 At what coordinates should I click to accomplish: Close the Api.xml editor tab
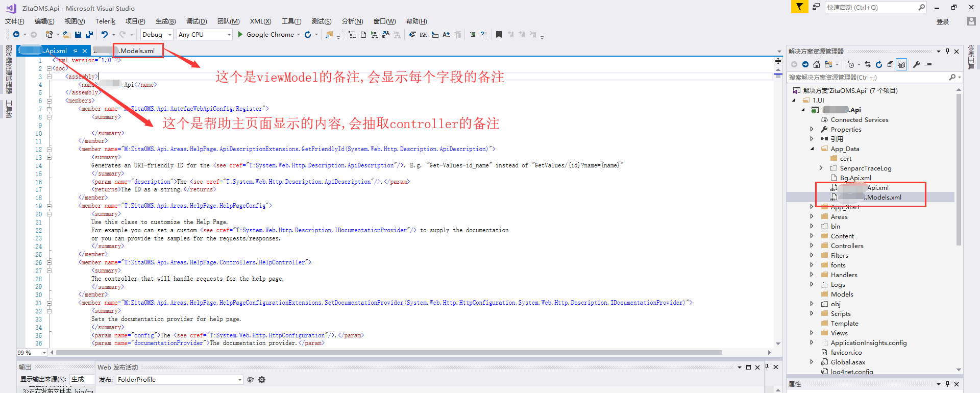point(85,51)
